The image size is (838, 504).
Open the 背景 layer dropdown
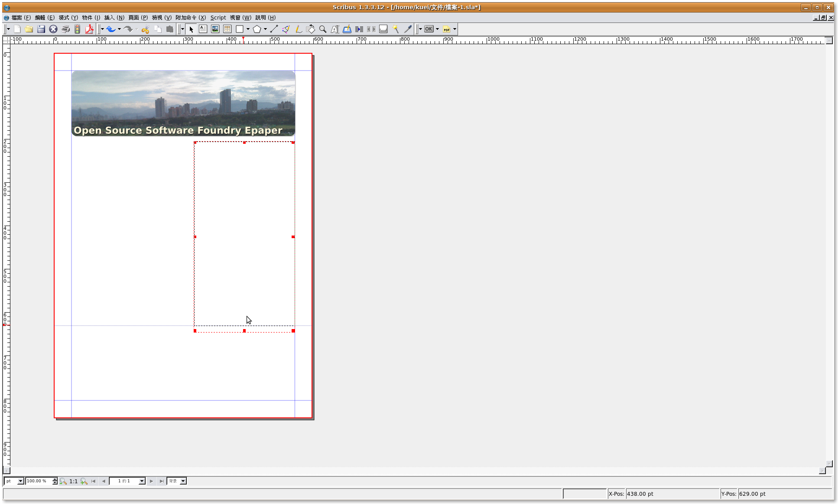183,481
